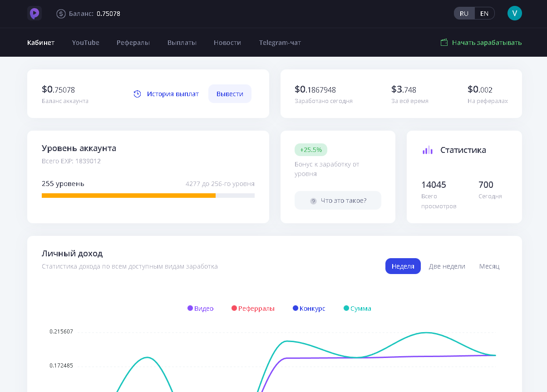
Task: Go to the Рефералы section
Action: coord(133,43)
